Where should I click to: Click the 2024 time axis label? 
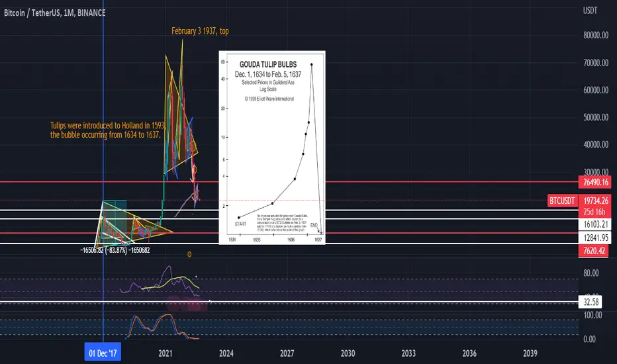[x=226, y=353]
